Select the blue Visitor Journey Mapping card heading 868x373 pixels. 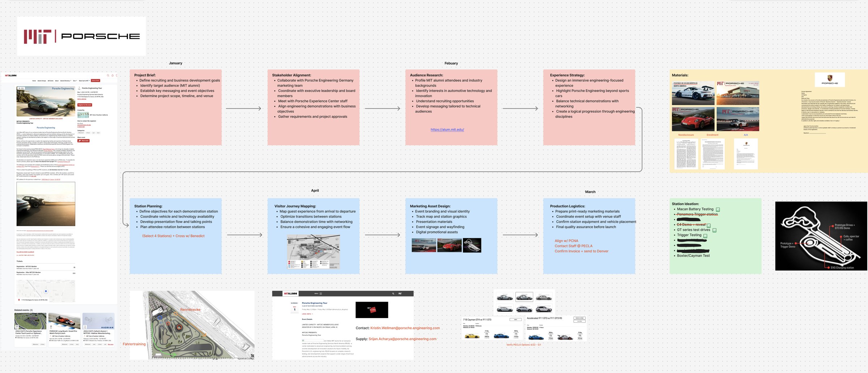[x=295, y=206]
